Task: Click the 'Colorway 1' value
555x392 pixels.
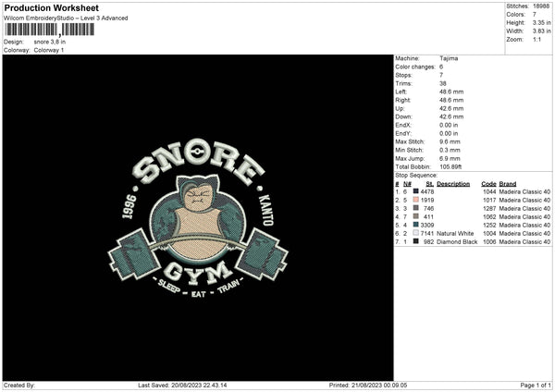Action: pyautogui.click(x=49, y=50)
